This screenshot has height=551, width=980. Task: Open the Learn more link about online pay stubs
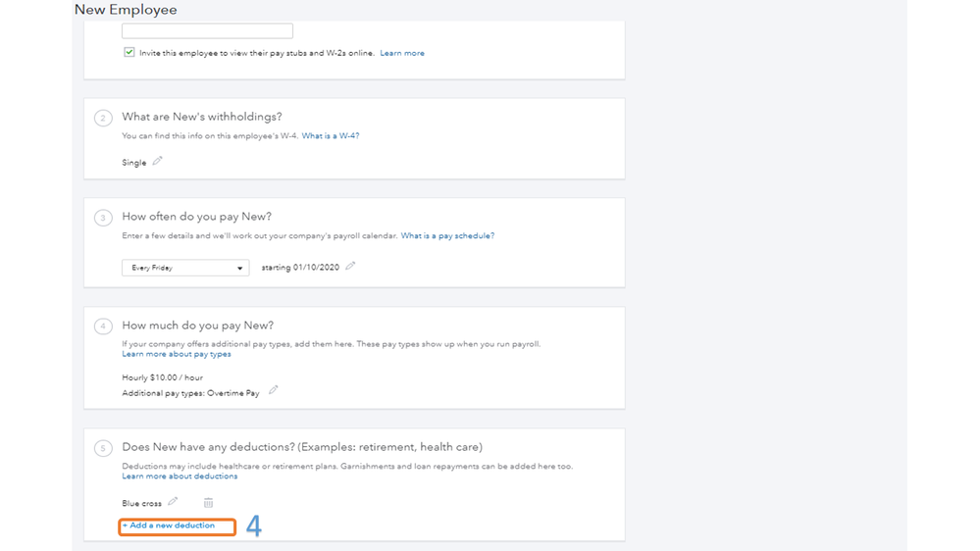[402, 53]
